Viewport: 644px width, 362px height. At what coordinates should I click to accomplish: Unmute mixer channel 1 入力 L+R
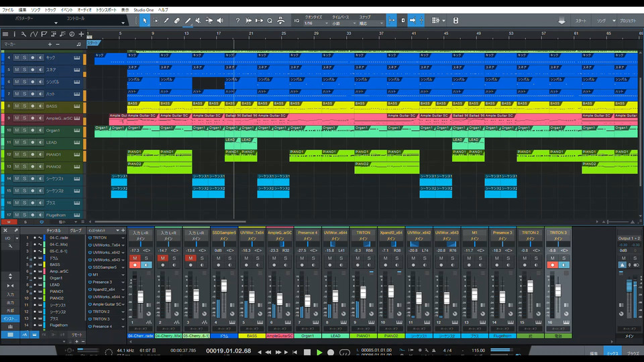tap(135, 257)
